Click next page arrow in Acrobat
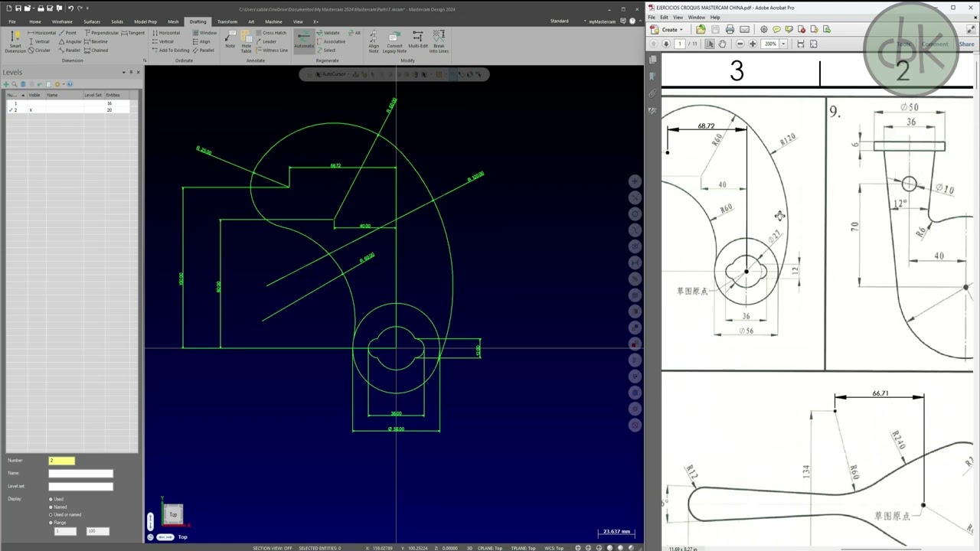Screen dimensions: 980x551 click(x=666, y=44)
